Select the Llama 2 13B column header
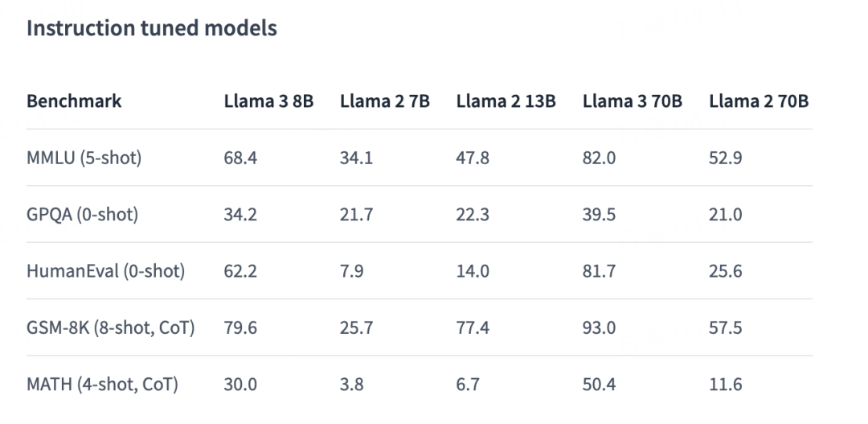Screen dimensions: 868x424 (506, 101)
